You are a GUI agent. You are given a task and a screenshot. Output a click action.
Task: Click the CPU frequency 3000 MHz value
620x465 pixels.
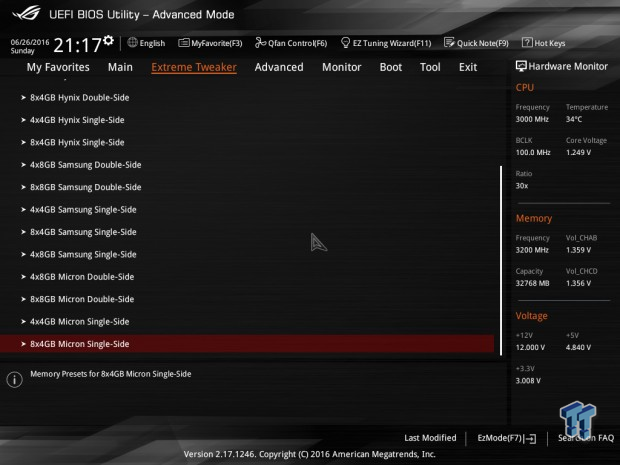pos(532,119)
